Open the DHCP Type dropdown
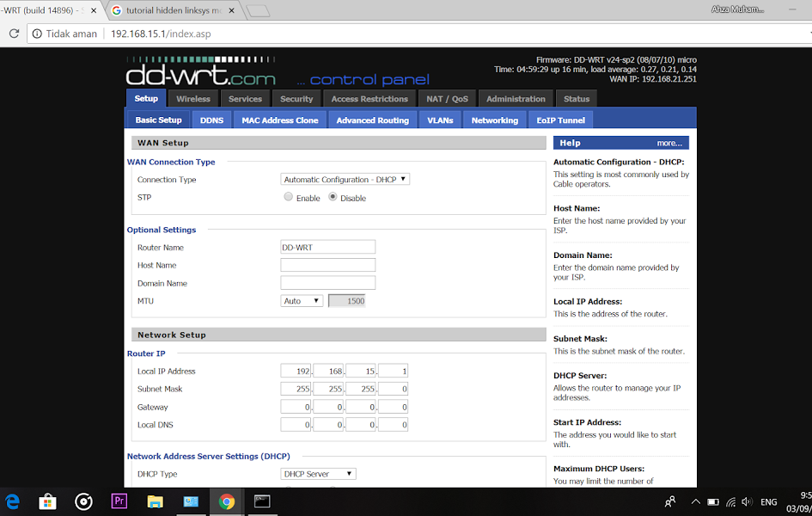This screenshot has height=516, width=812. 318,473
